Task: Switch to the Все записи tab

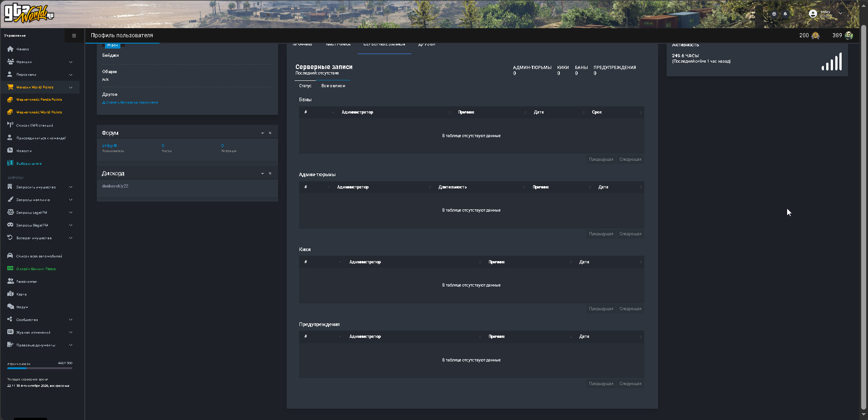Action: click(x=333, y=86)
